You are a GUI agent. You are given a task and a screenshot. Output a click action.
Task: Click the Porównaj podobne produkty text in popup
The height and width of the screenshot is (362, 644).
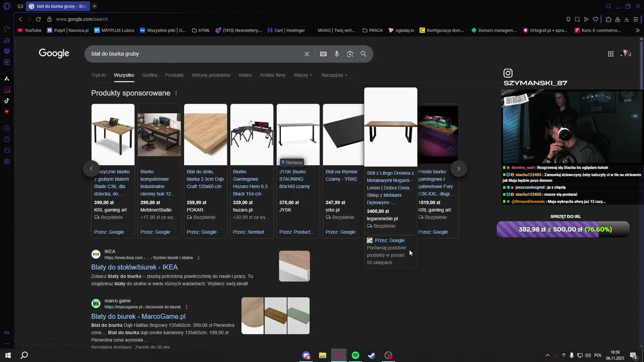[386, 255]
